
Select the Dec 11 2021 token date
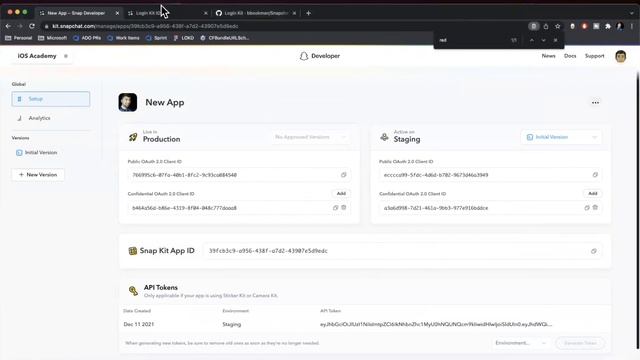click(139, 324)
